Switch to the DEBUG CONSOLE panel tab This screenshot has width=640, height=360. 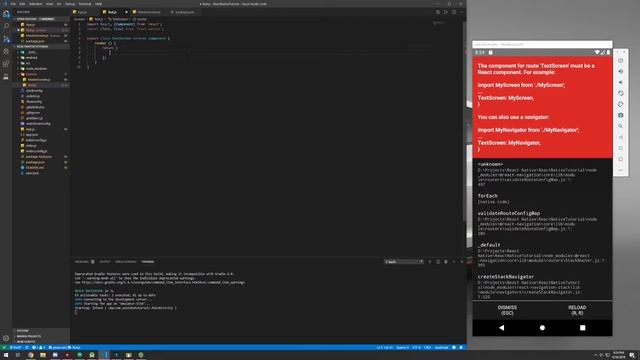(x=125, y=262)
